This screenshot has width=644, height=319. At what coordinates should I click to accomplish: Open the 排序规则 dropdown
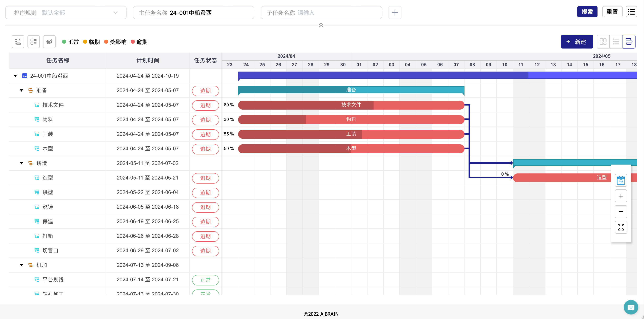(x=66, y=13)
